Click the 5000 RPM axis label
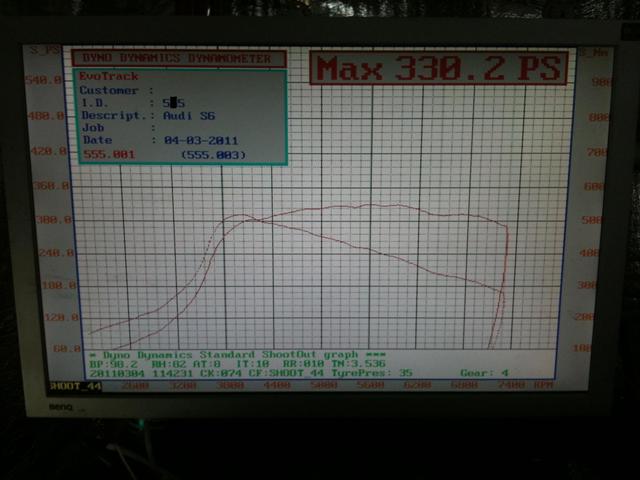Screen dimensions: 640x480 coord(324,386)
